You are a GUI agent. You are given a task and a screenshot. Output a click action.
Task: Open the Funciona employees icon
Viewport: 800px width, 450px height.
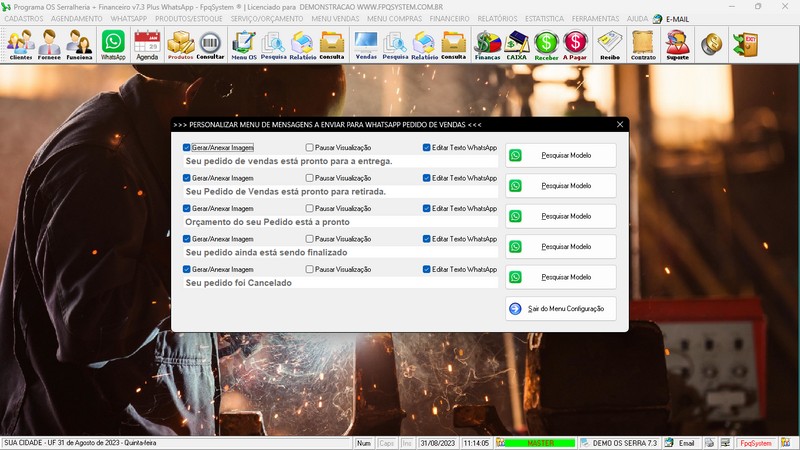pyautogui.click(x=79, y=45)
